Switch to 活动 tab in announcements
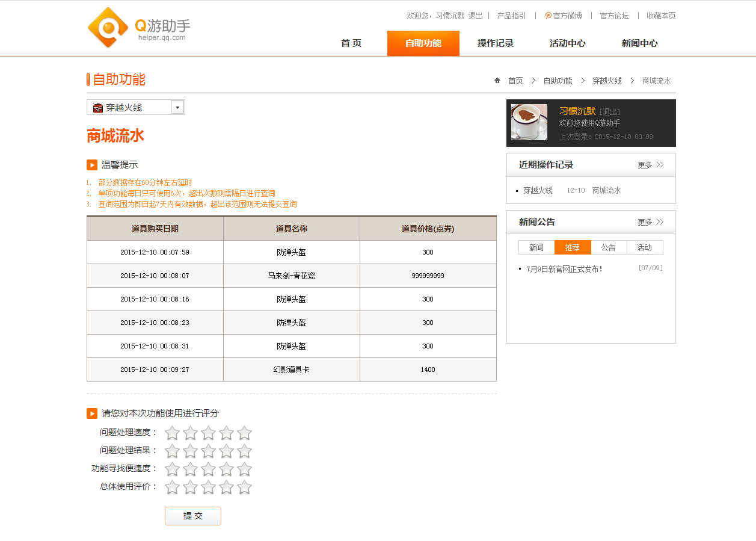The image size is (756, 541). tap(645, 247)
